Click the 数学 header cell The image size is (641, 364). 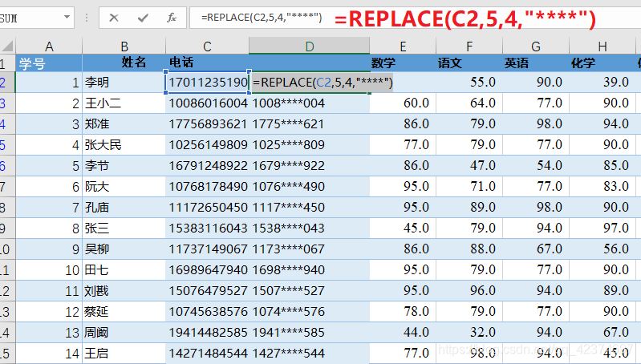pyautogui.click(x=403, y=63)
